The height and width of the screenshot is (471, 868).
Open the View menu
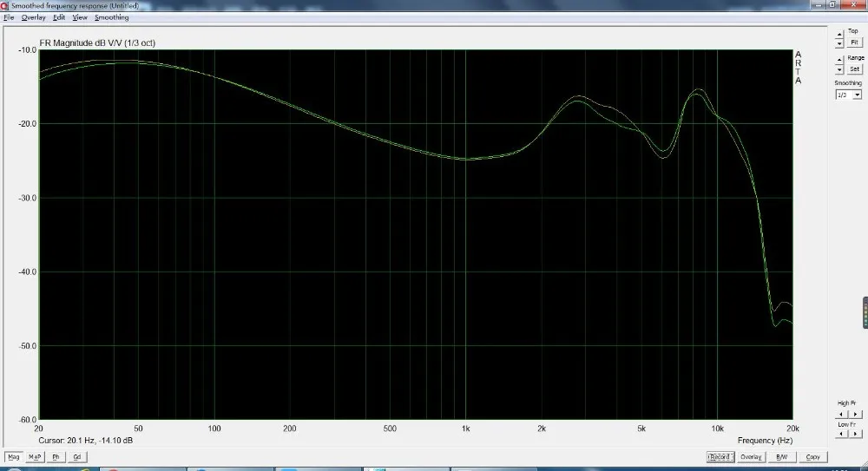pyautogui.click(x=80, y=17)
